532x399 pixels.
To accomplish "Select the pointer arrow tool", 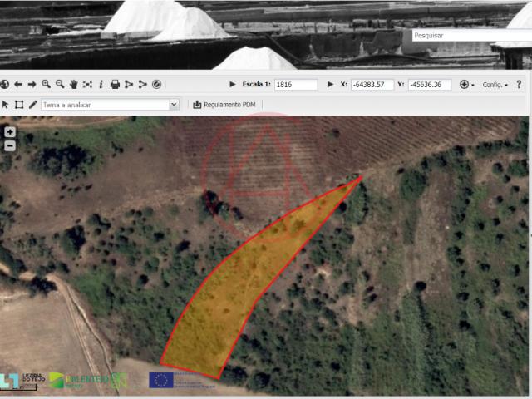I will point(5,105).
